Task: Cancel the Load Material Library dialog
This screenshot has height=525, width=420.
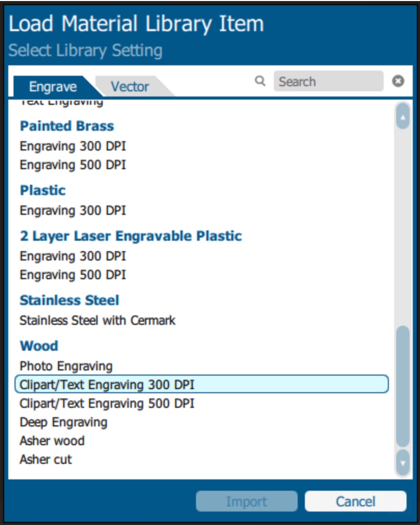Action: (x=355, y=501)
